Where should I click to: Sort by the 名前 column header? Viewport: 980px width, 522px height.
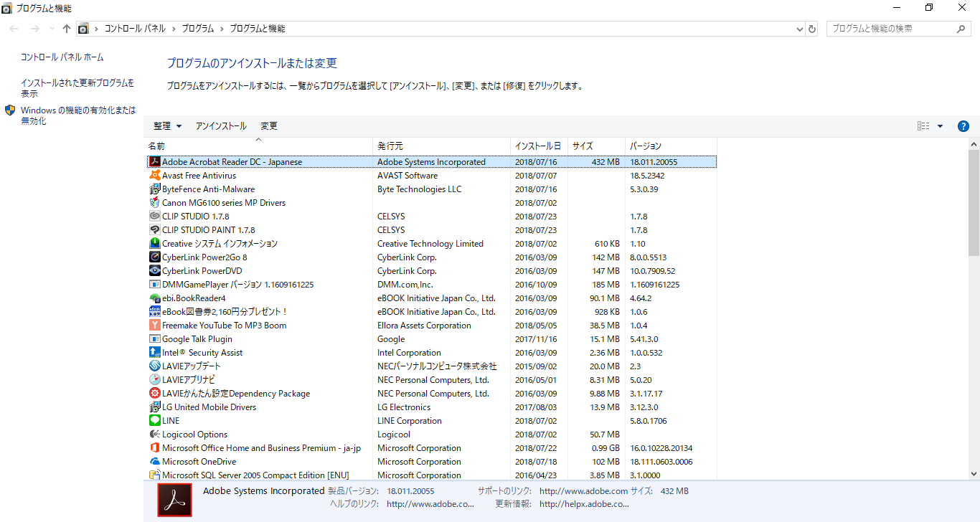point(258,146)
